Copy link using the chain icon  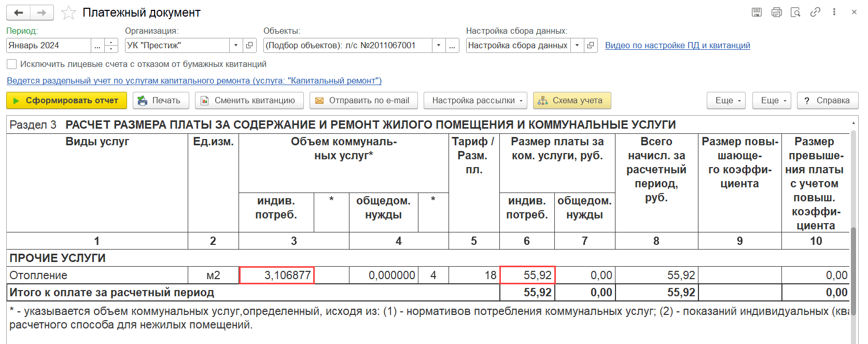pos(815,12)
